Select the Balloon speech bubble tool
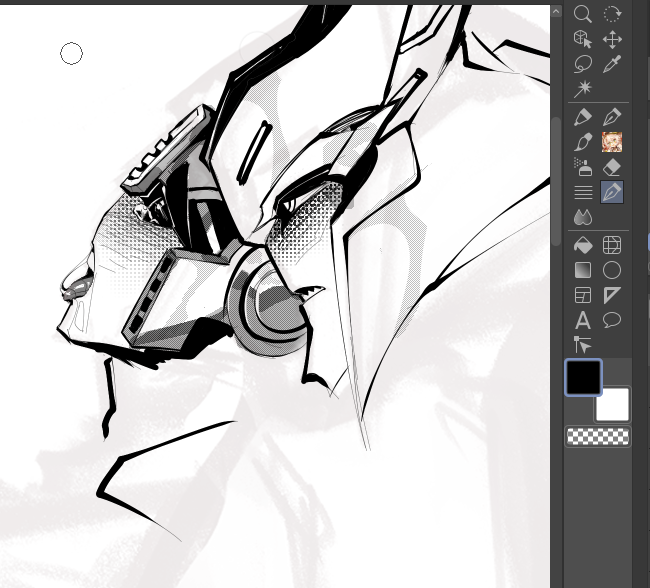This screenshot has height=588, width=650. pyautogui.click(x=612, y=321)
